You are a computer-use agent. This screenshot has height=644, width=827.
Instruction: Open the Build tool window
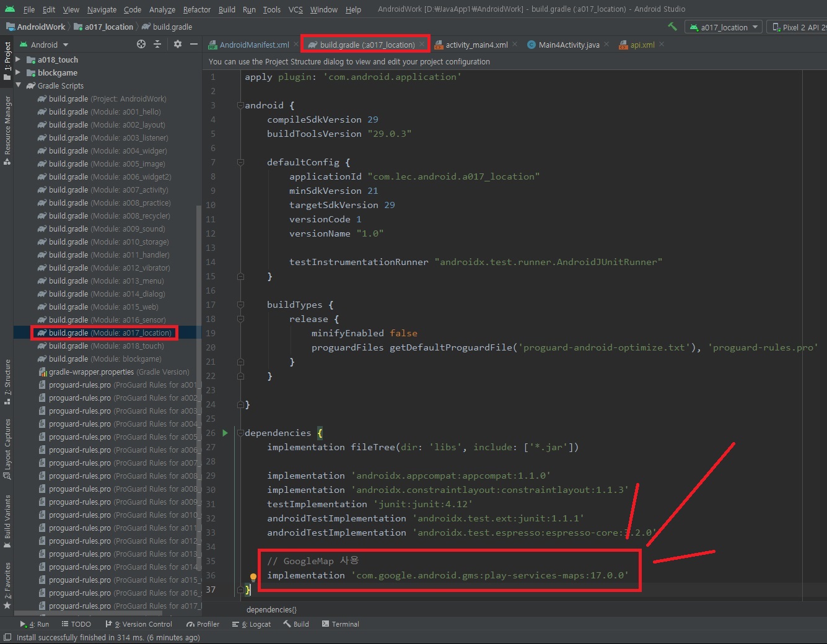296,624
